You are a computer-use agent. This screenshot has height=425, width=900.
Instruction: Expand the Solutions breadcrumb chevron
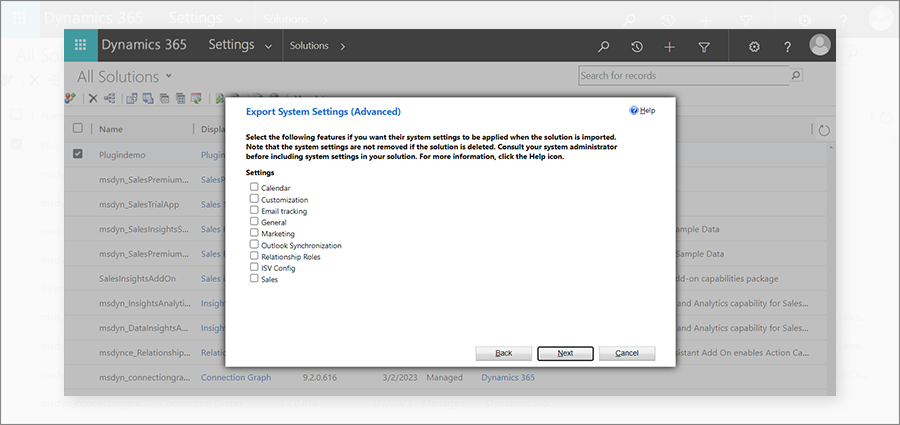[343, 47]
